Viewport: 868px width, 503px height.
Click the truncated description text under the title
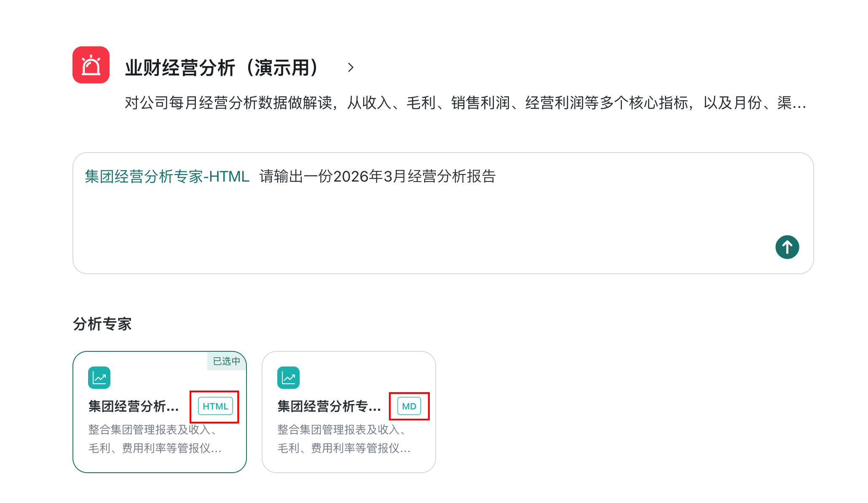click(x=465, y=103)
